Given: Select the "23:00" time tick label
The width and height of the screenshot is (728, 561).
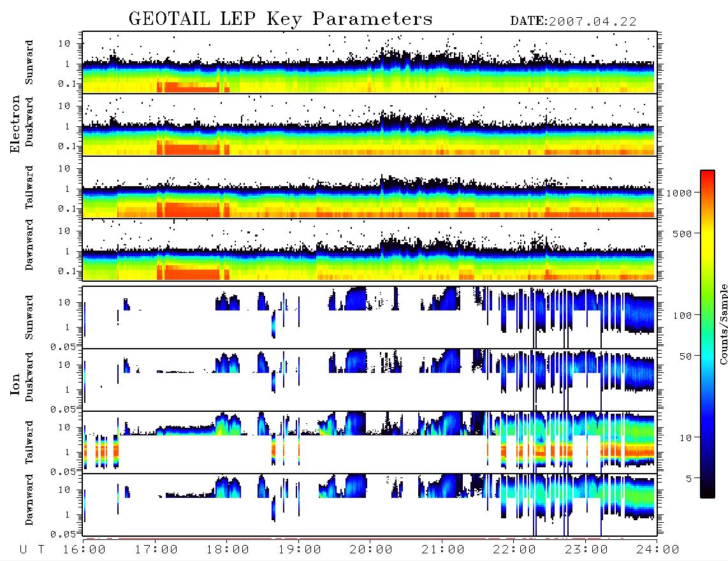Looking at the screenshot, I should 586,550.
